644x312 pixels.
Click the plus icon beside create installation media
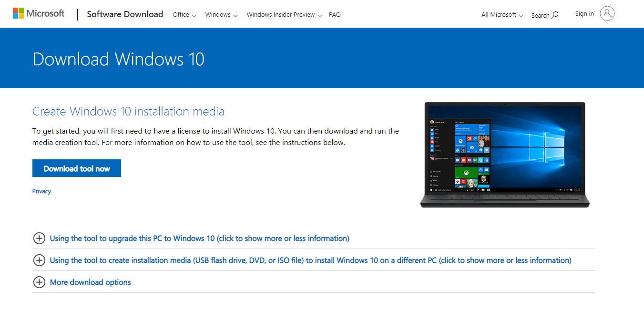[x=39, y=260]
